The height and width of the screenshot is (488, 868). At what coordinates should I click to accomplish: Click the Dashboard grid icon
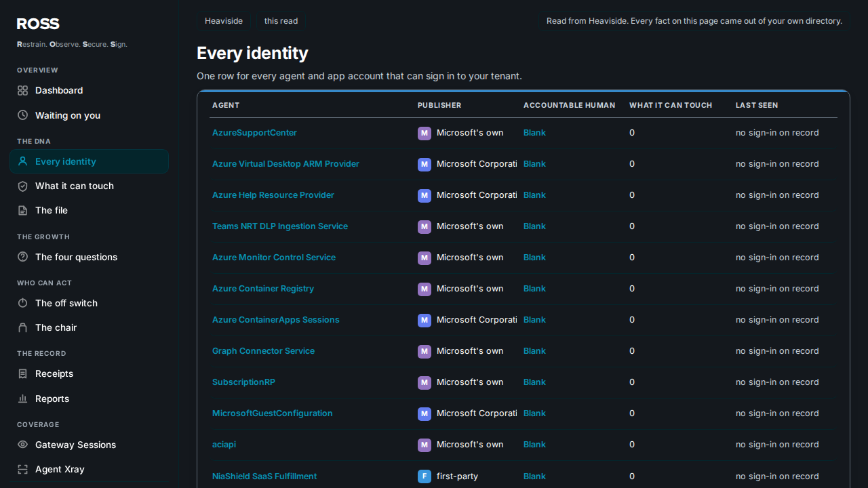[x=22, y=90]
